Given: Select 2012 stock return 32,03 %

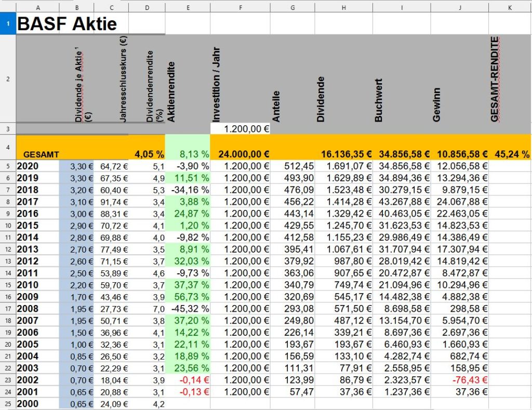Looking at the screenshot, I should click(x=188, y=261).
